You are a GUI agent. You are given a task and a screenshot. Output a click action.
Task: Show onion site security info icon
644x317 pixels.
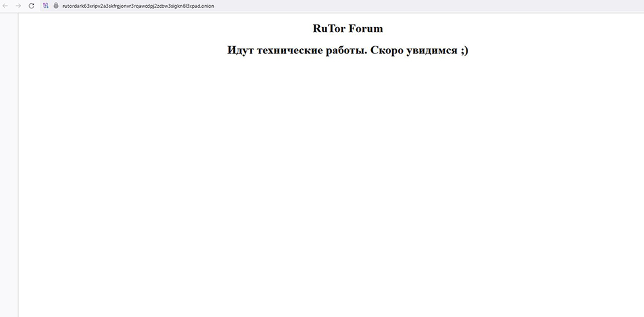[x=55, y=5]
